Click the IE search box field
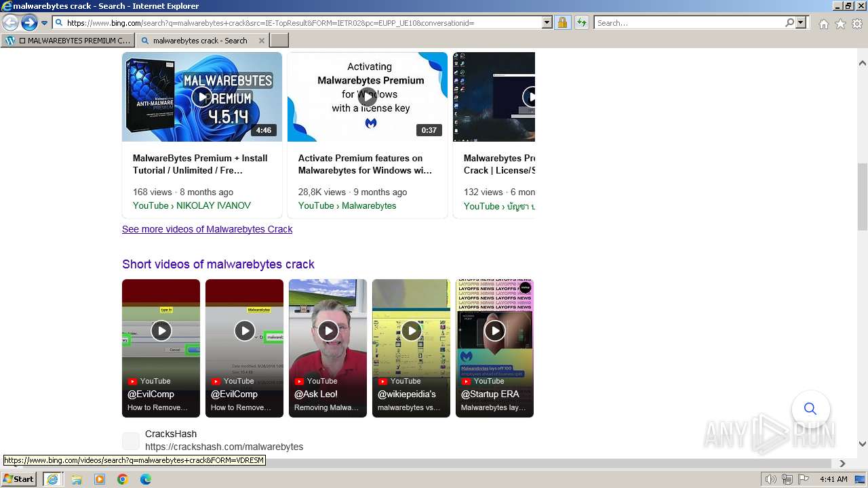This screenshot has height=488, width=868. click(689, 23)
